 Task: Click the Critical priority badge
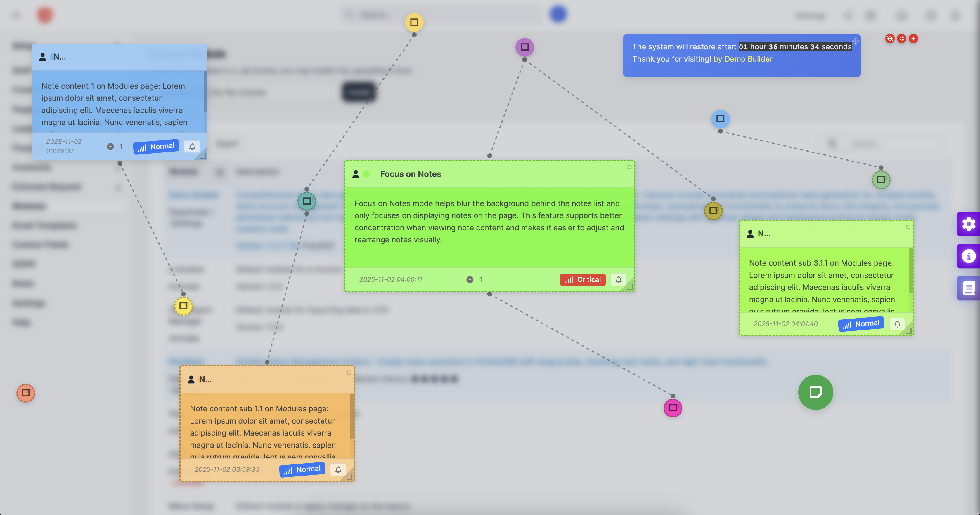click(582, 280)
